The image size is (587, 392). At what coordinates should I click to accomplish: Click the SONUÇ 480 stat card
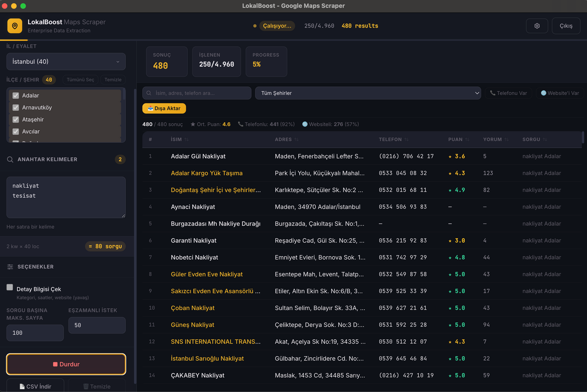[x=167, y=62]
